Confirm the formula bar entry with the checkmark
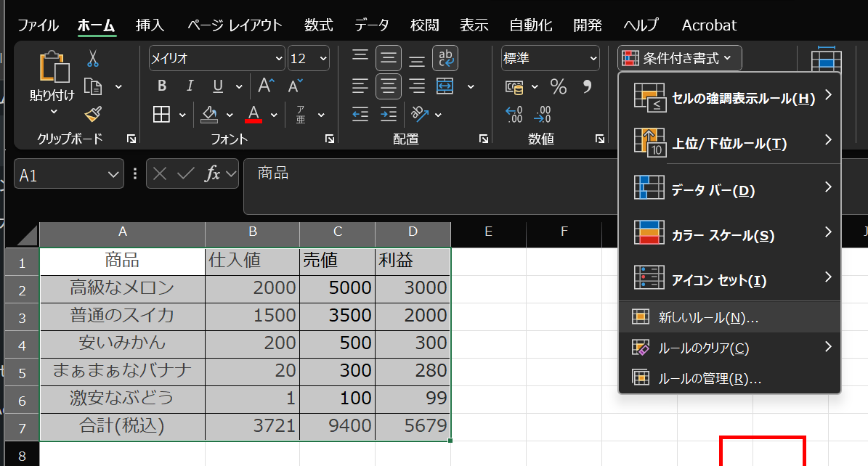 185,173
